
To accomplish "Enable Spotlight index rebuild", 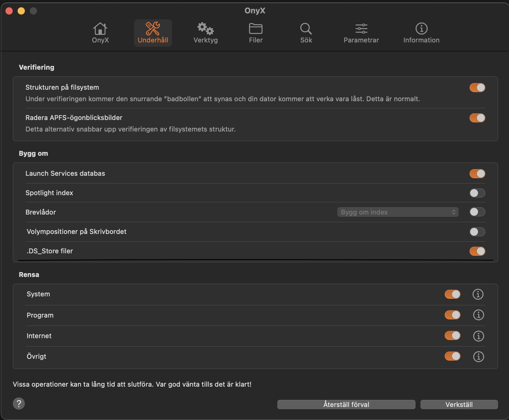I will click(477, 193).
